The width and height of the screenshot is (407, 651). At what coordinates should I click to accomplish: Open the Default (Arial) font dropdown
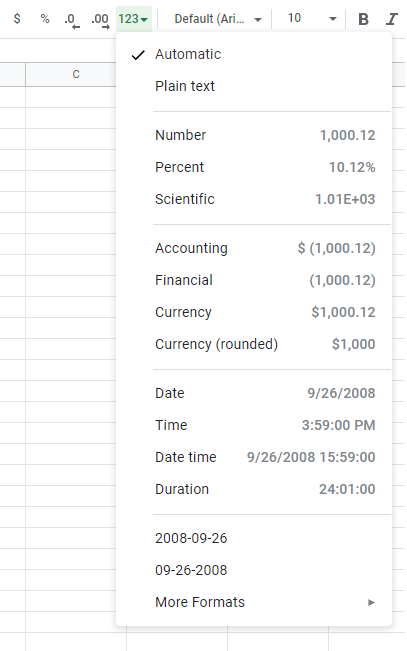(x=218, y=19)
